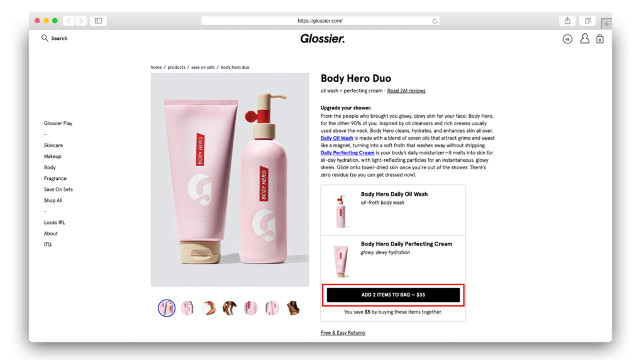Open Save On Sets menu item
This screenshot has width=644, height=360.
[58, 189]
